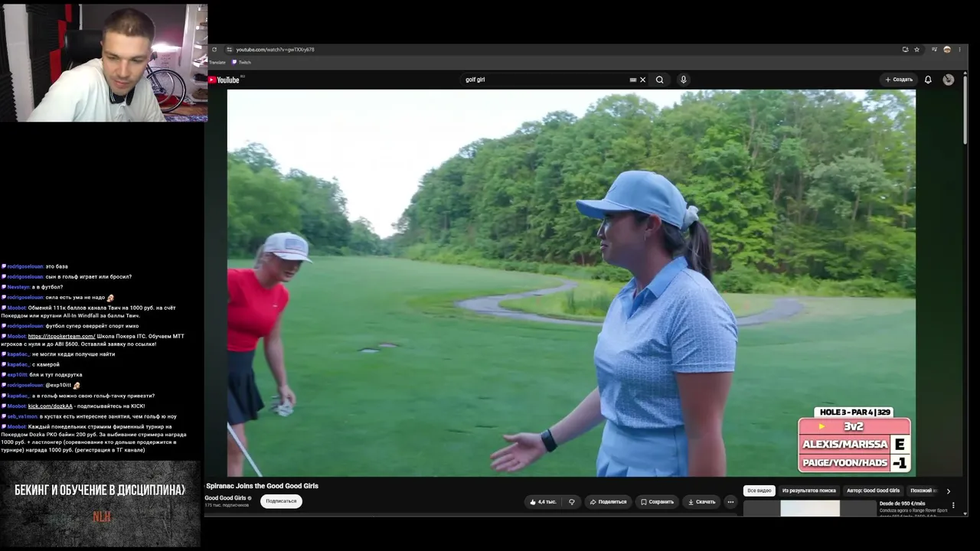This screenshot has height=551, width=980.
Task: Dislike the video
Action: 571,502
